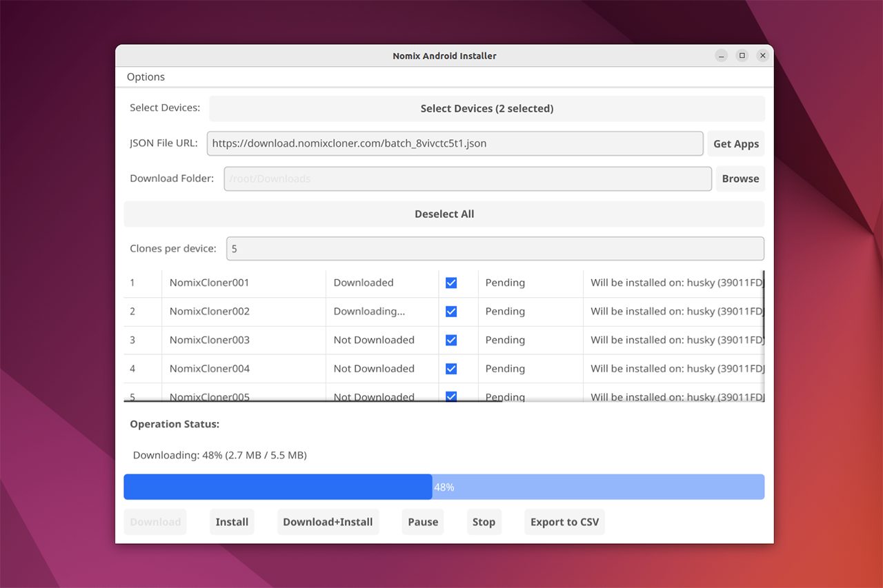This screenshot has width=883, height=588.
Task: Select the NomixCloner004 name cell
Action: [244, 369]
